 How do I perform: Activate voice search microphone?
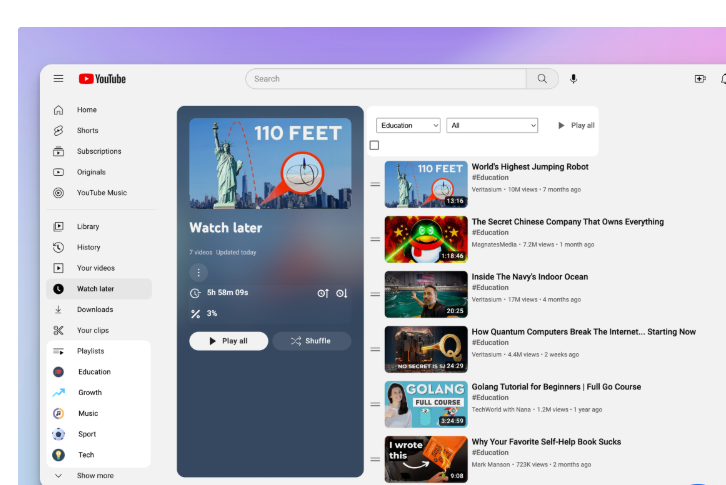[x=573, y=79]
